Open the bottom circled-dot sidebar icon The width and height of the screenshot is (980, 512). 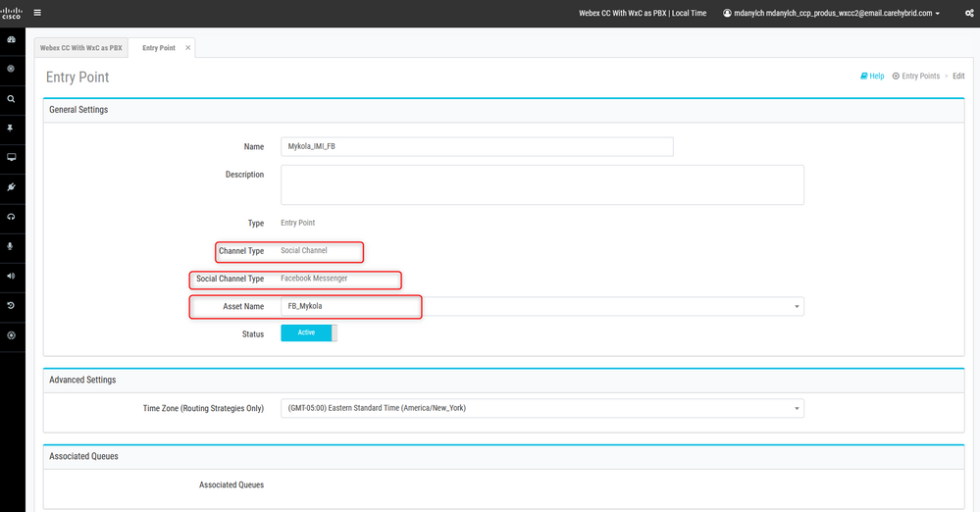click(x=11, y=335)
